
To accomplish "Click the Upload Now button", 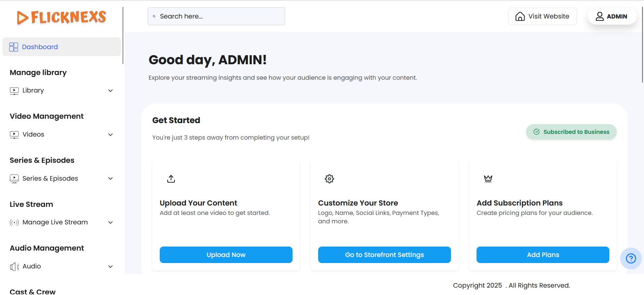I will pyautogui.click(x=226, y=255).
